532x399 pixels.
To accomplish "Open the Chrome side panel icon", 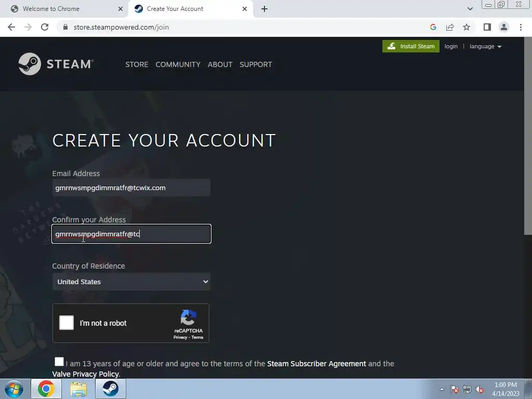I will click(487, 27).
